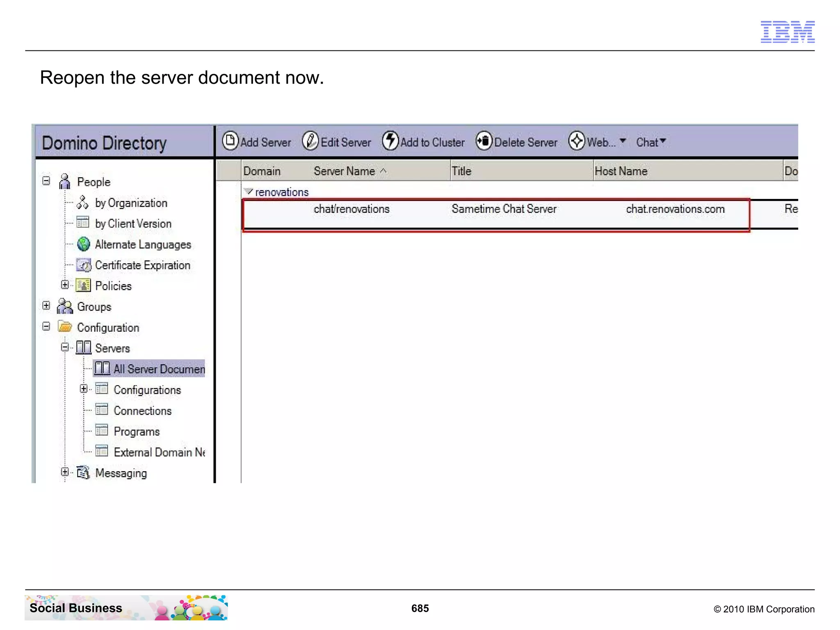Viewport: 840px width, 630px height.
Task: Click the by Client Version view icon
Action: tap(83, 222)
